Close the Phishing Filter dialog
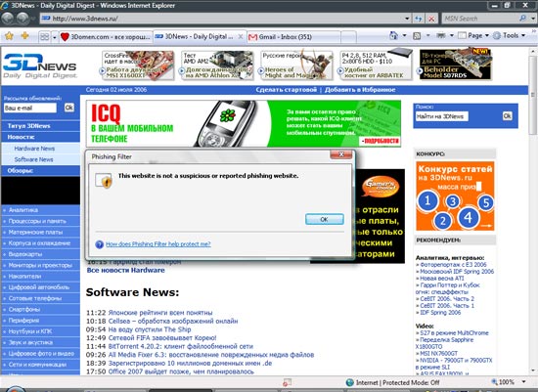The image size is (538, 392). point(341,154)
